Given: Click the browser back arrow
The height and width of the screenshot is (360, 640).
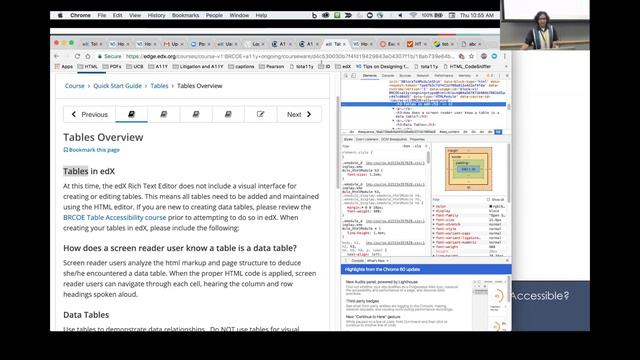Looking at the screenshot, I should (x=57, y=56).
